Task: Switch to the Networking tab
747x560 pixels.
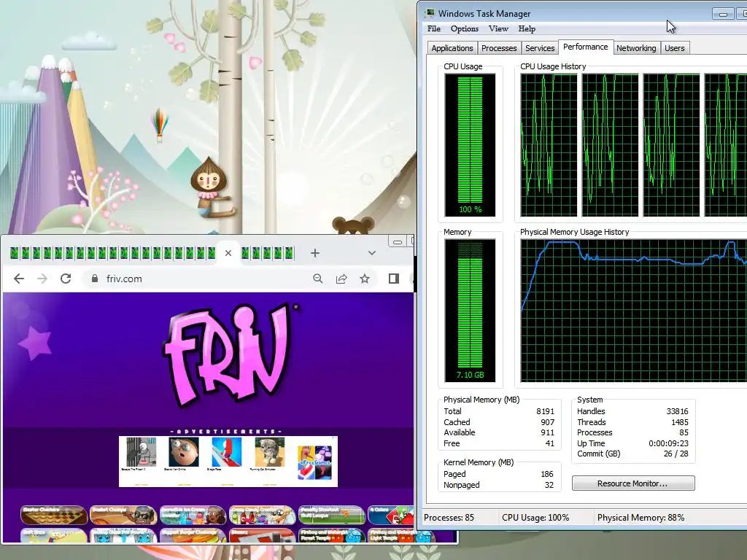Action: 636,48
